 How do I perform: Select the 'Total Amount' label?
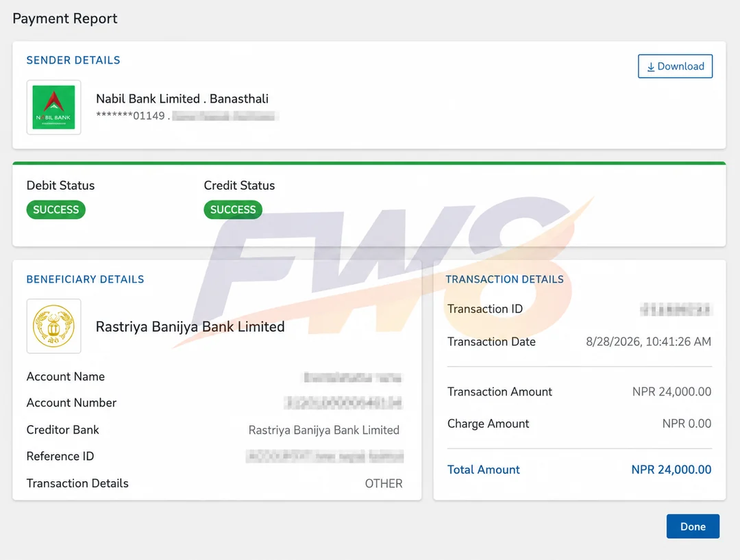(483, 470)
